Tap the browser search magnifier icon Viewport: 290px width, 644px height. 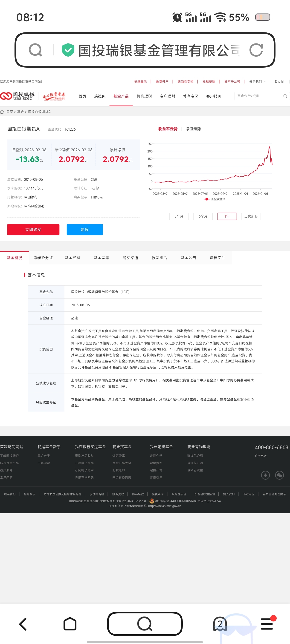[x=35, y=50]
